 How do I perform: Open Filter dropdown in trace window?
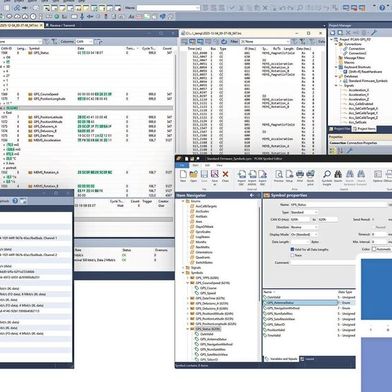point(265,42)
